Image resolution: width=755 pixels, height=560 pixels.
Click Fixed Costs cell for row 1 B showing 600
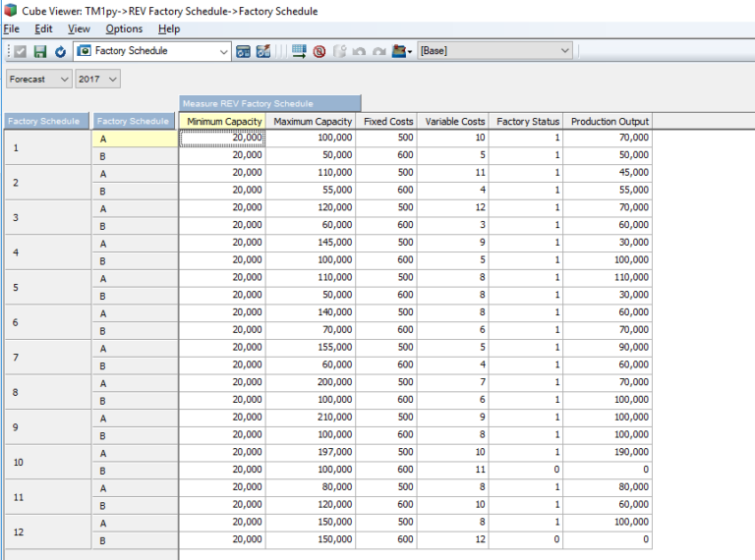[x=386, y=155]
